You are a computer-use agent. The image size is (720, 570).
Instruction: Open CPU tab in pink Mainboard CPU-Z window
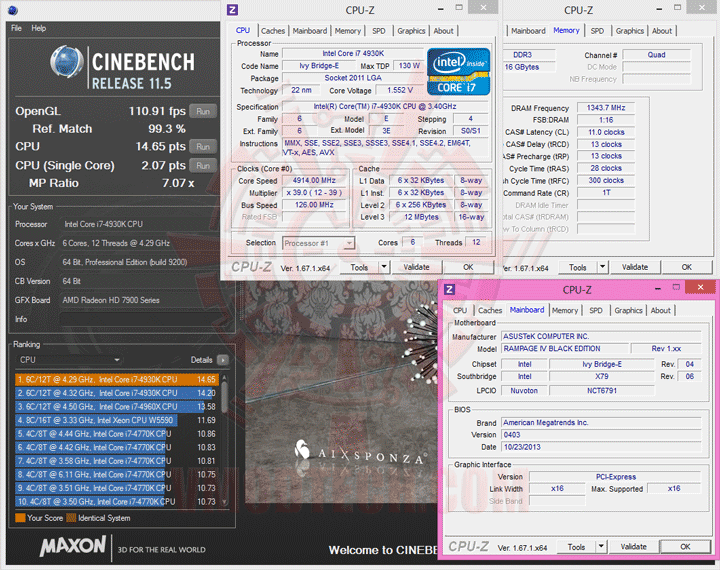pyautogui.click(x=460, y=310)
